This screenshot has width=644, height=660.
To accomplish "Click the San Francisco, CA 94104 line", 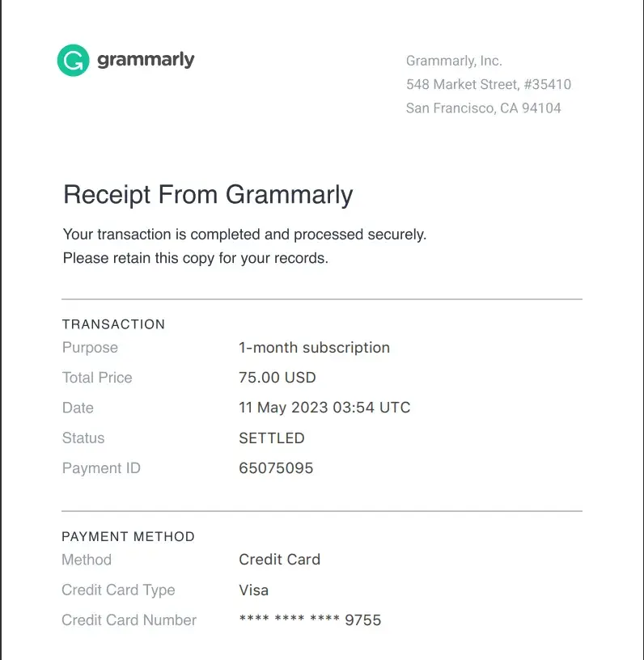I will pos(483,108).
